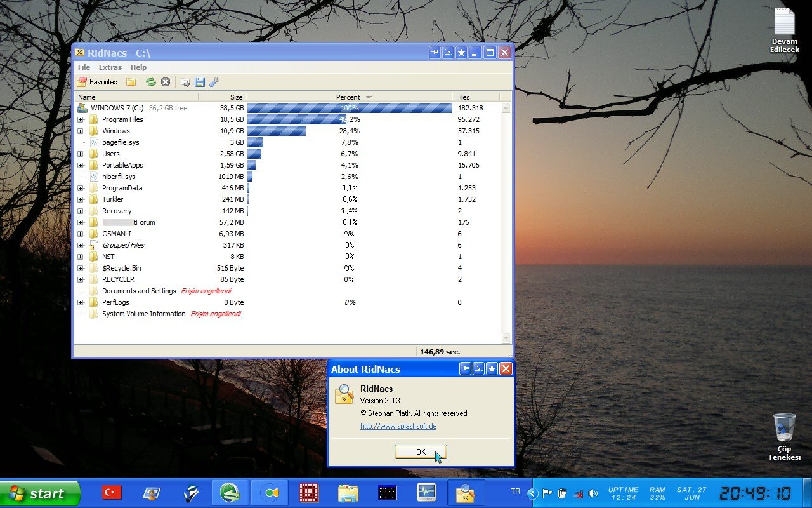Click diagonal arrow button in RidNacs title bar
The height and width of the screenshot is (508, 812).
click(448, 53)
